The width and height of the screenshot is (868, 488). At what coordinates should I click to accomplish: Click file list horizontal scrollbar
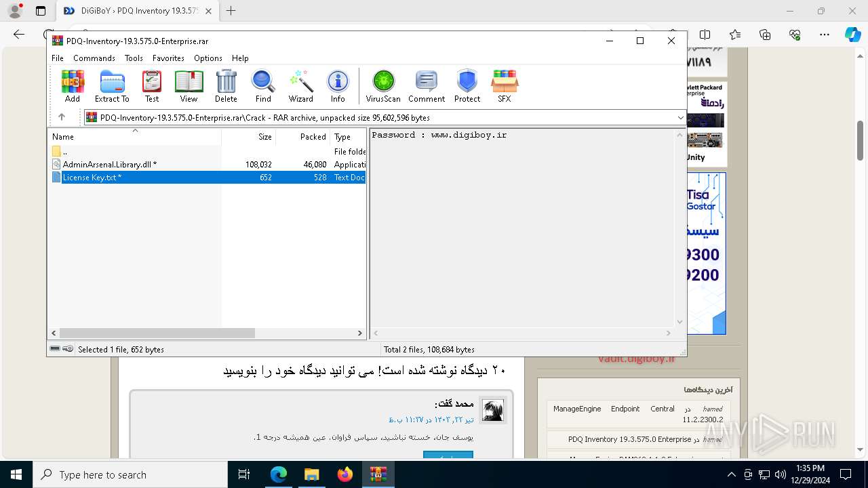157,333
